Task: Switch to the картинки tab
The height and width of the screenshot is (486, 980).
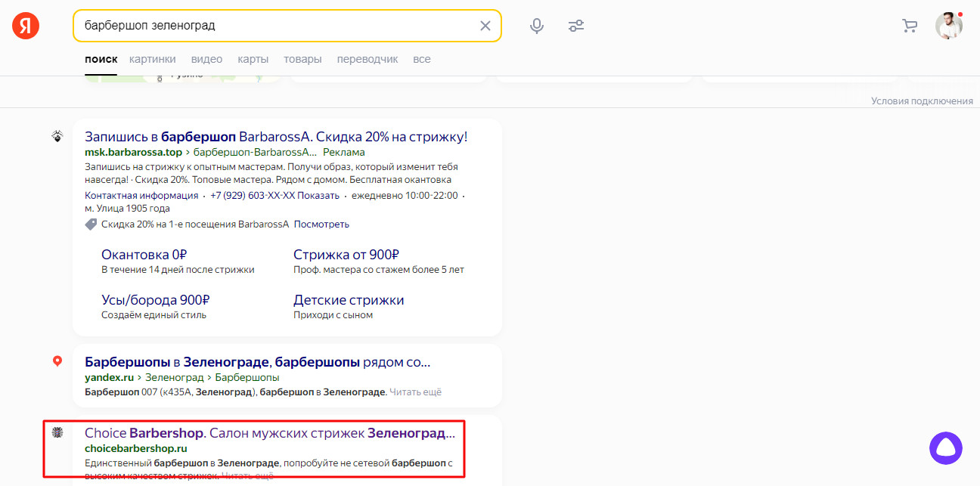Action: point(152,59)
